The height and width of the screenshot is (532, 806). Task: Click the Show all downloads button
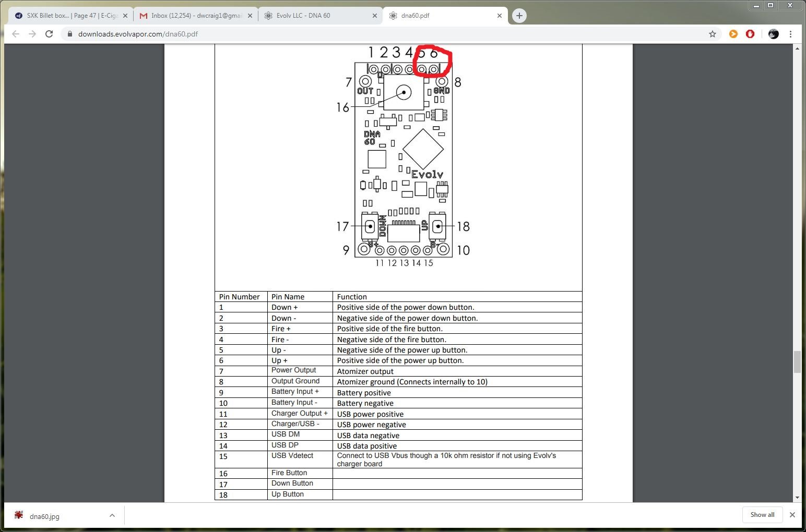click(762, 515)
